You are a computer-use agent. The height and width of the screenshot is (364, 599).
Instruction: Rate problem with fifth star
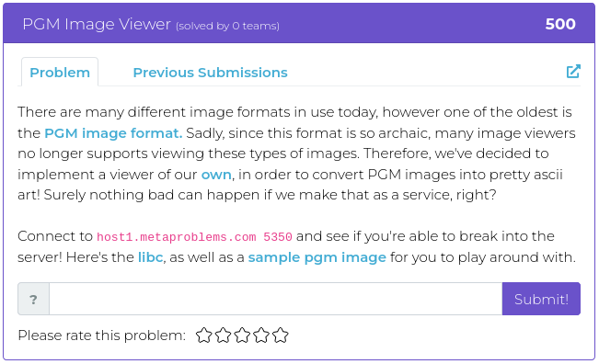click(281, 336)
